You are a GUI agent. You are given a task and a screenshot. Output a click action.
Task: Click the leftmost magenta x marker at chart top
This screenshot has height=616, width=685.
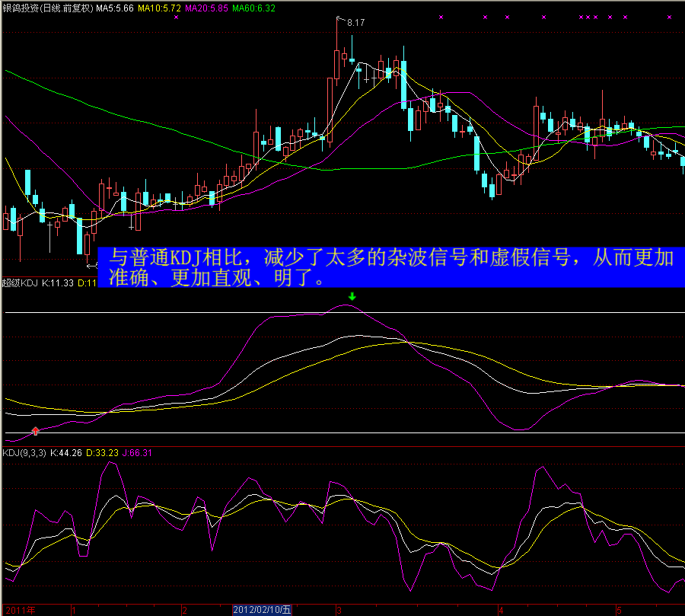pyautogui.click(x=176, y=17)
